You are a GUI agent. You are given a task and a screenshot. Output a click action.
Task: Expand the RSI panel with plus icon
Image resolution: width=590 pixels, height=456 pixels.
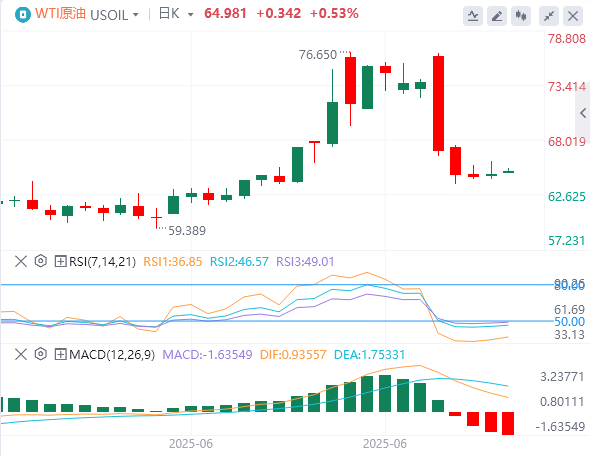click(x=60, y=261)
